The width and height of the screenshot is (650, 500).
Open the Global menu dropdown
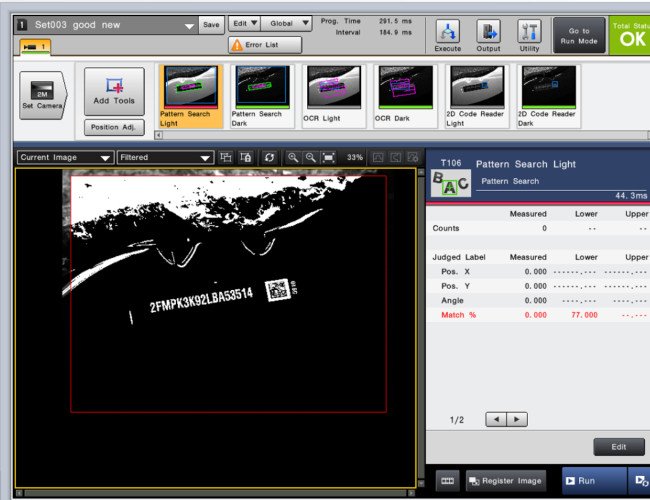[x=284, y=23]
